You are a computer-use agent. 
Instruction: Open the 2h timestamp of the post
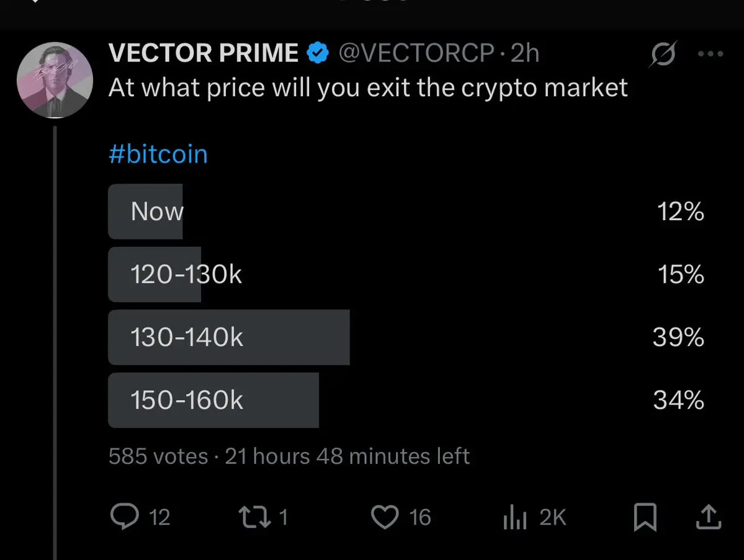tap(525, 53)
